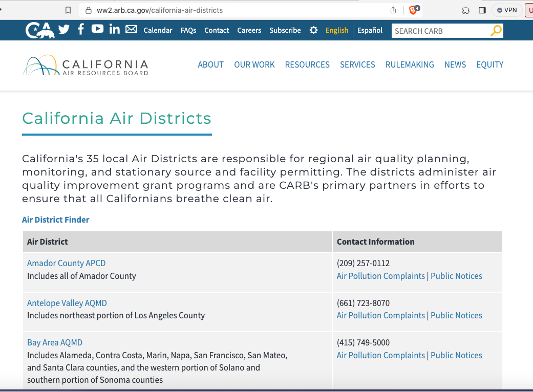Open the FAQs link

pyautogui.click(x=188, y=30)
